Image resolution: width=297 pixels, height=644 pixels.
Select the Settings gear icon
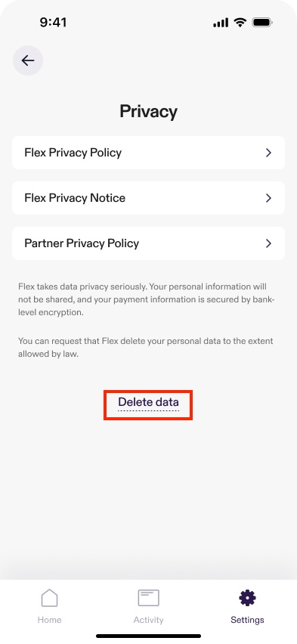point(247,598)
